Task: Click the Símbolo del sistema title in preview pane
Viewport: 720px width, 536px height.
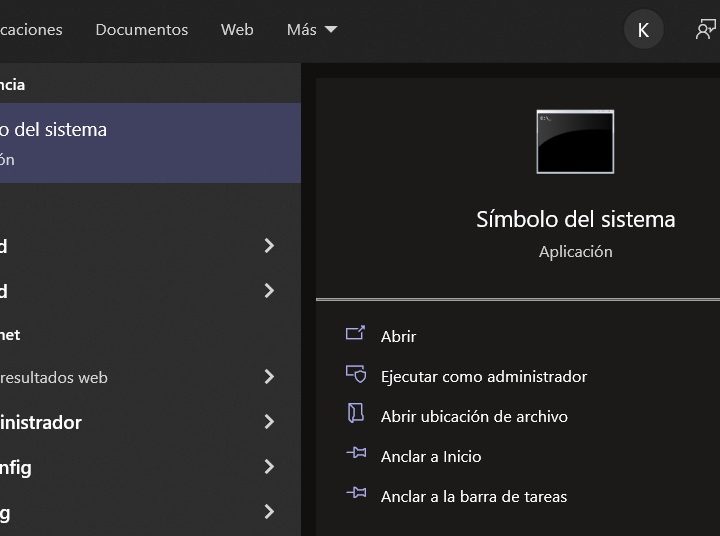Action: tap(575, 219)
